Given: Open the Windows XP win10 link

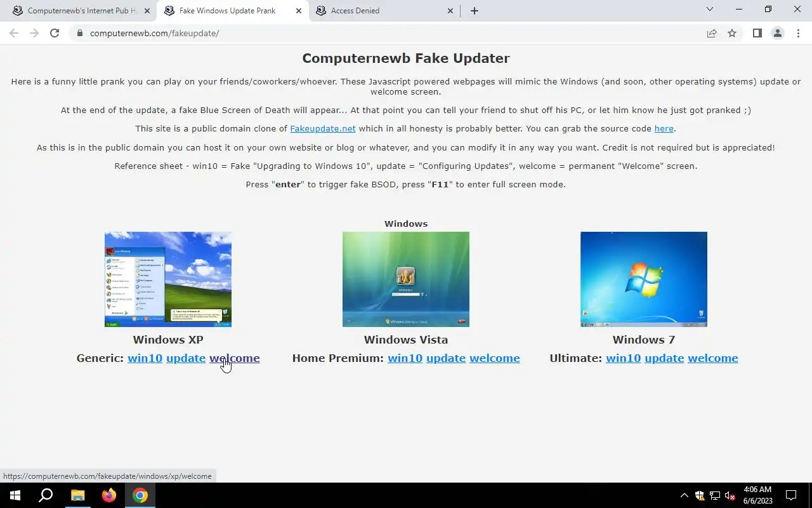Looking at the screenshot, I should pyautogui.click(x=145, y=358).
